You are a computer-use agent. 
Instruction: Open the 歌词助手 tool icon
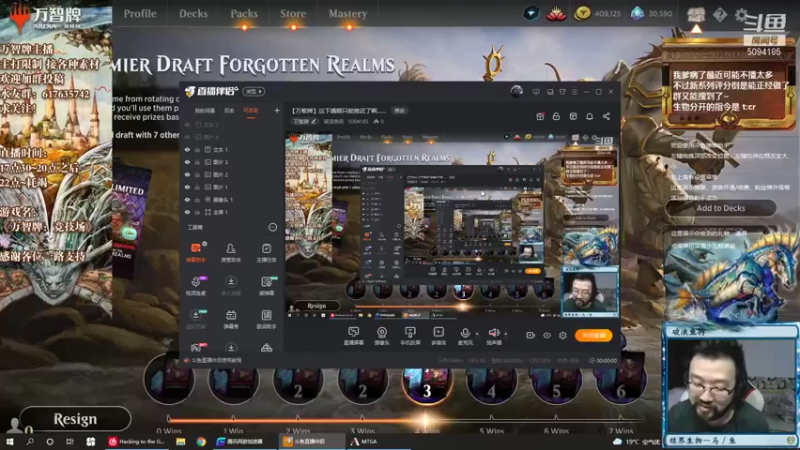point(266,319)
